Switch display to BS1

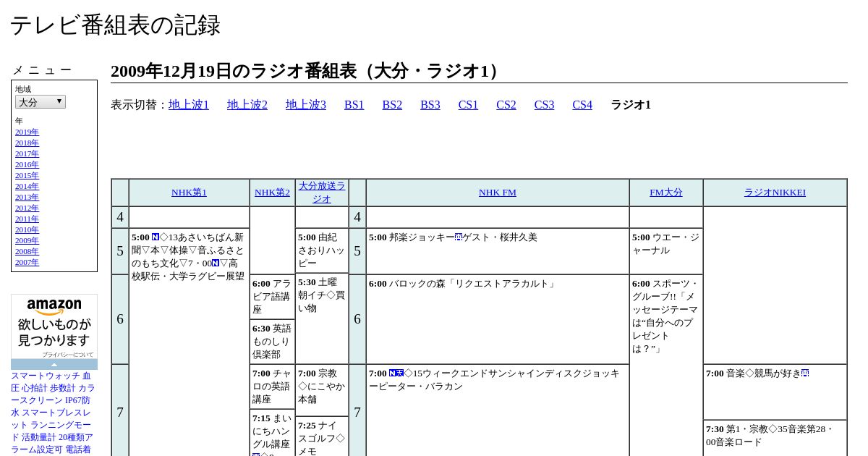pos(354,105)
